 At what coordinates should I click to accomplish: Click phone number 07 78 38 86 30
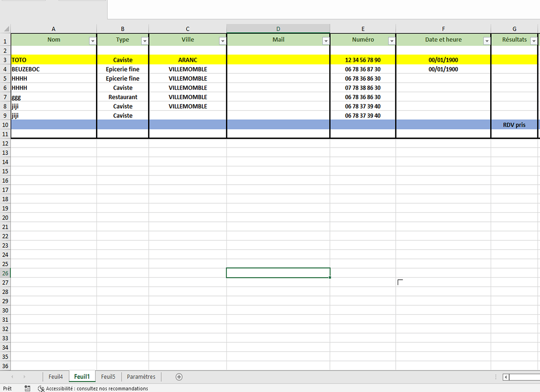click(363, 88)
